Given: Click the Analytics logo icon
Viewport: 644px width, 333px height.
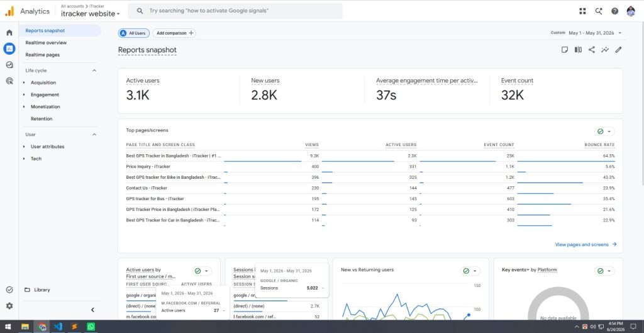Looking at the screenshot, I should 9,11.
